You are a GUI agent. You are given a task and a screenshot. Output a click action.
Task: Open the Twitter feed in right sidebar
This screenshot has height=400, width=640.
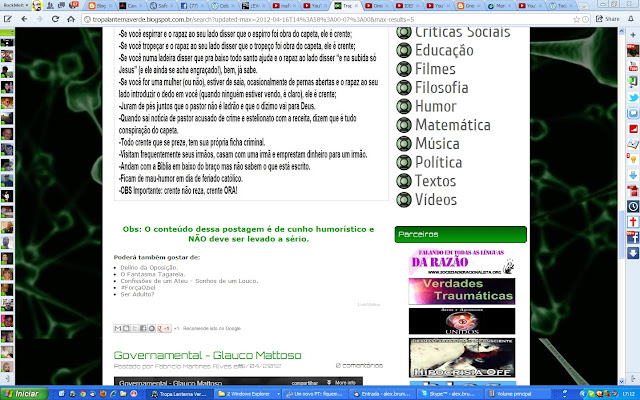[x=633, y=97]
